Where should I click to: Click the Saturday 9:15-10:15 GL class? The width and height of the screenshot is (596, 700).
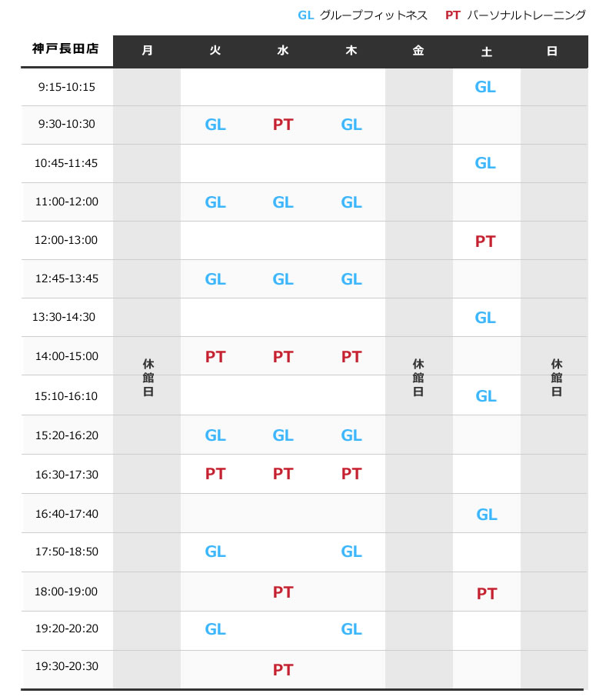point(485,87)
